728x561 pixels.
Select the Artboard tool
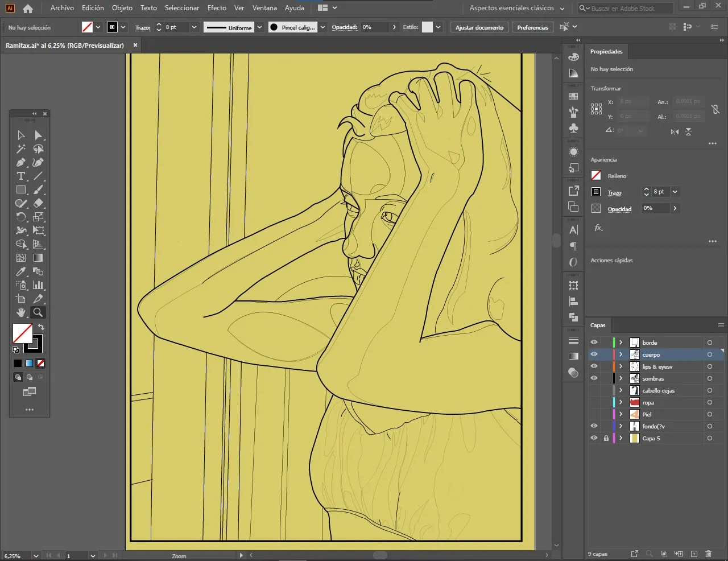21,299
